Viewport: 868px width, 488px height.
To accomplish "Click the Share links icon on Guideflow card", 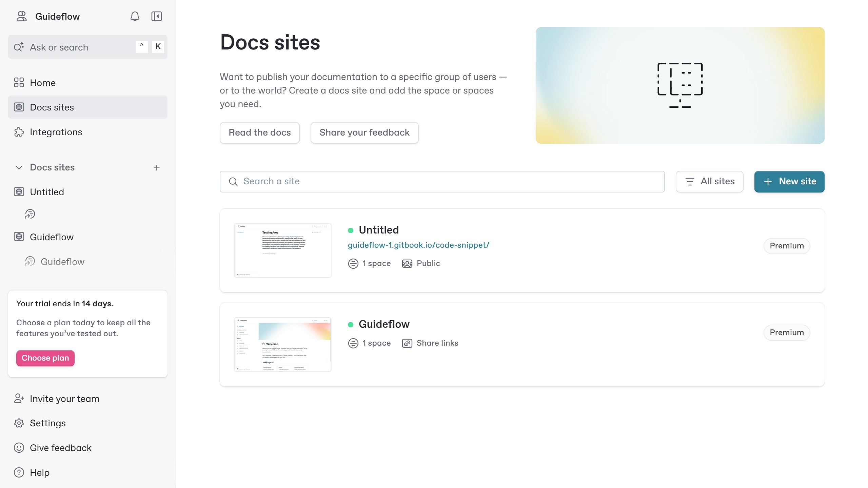I will coord(407,343).
